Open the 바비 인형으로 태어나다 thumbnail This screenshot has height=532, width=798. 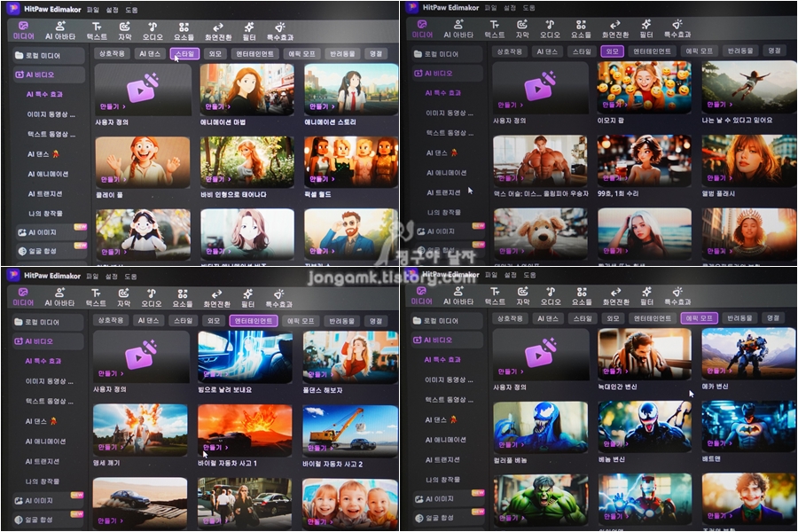[246, 162]
